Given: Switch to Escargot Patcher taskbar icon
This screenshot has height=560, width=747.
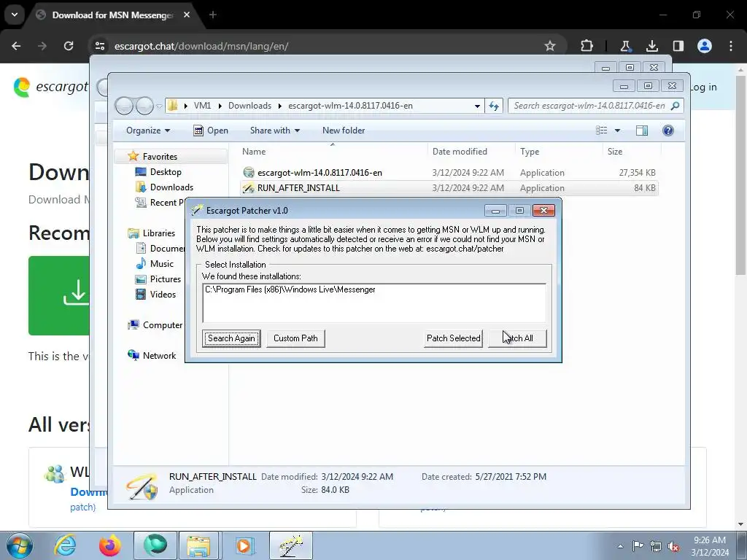Looking at the screenshot, I should coord(291,545).
